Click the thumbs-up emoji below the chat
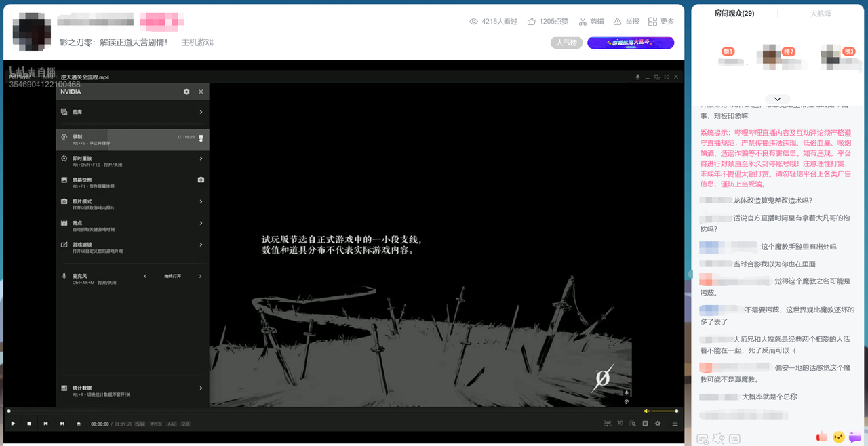 [822, 437]
